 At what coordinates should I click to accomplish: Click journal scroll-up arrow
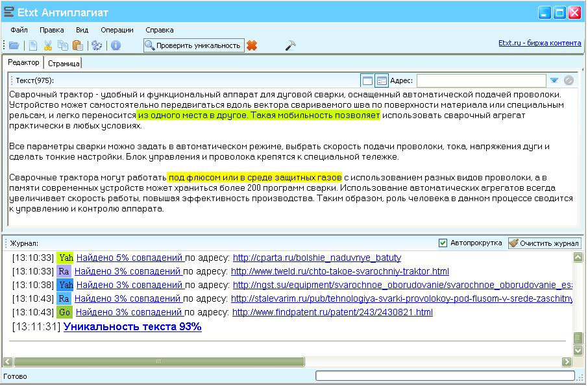coord(578,257)
